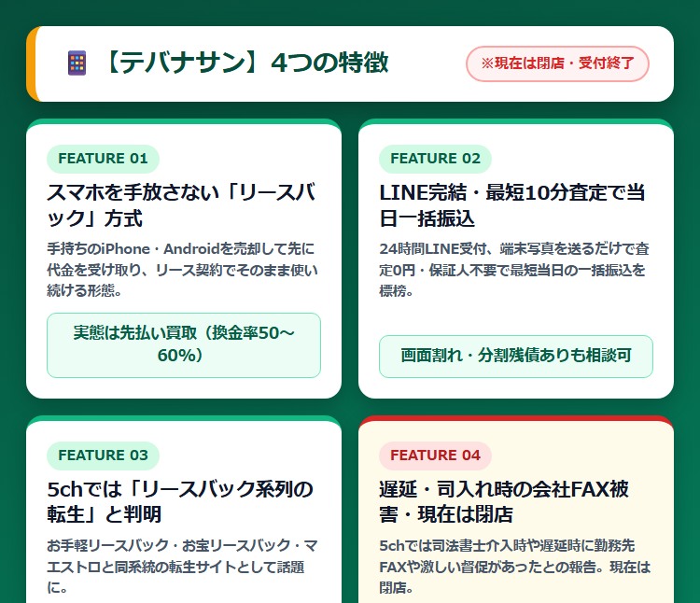Click the ※現在は閉店・受付終了 badge

coord(557,63)
